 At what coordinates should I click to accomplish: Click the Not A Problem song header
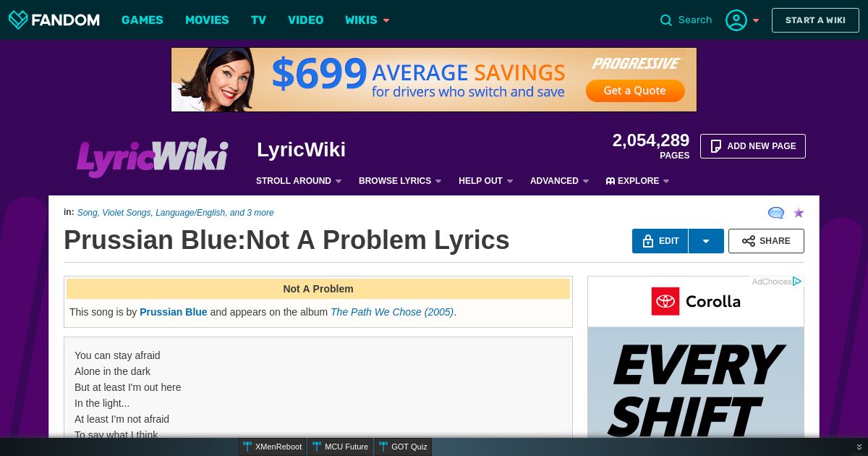tap(318, 289)
